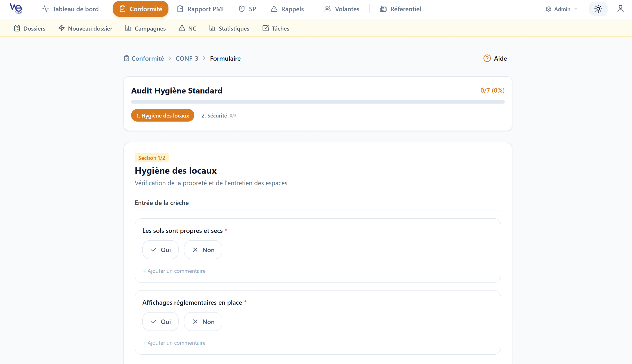The width and height of the screenshot is (632, 364).
Task: Open the Aide help link
Action: [x=495, y=58]
